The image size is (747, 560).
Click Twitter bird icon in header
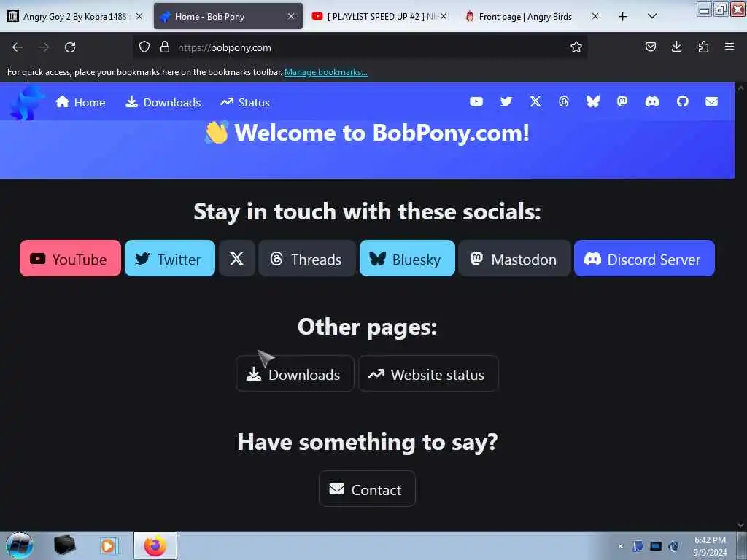[x=506, y=101]
